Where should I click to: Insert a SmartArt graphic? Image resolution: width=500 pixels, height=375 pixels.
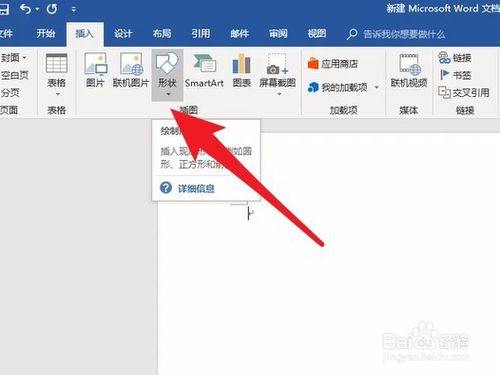tap(204, 71)
